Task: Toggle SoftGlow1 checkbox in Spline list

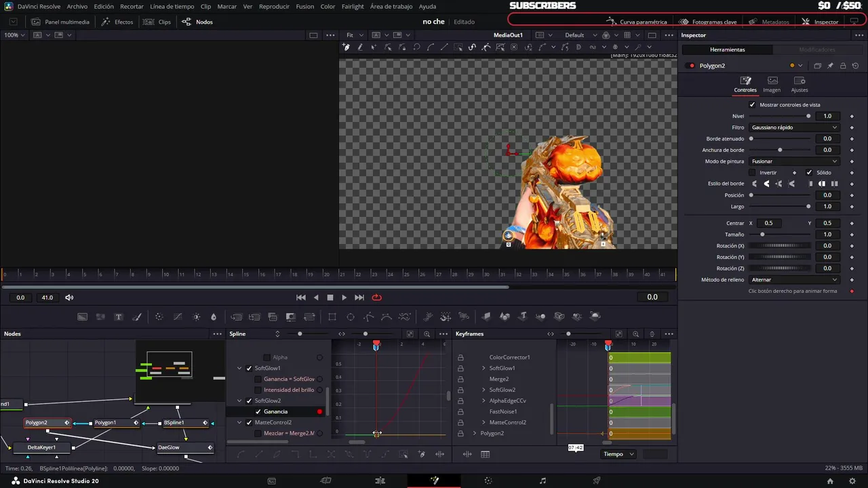Action: click(x=249, y=368)
